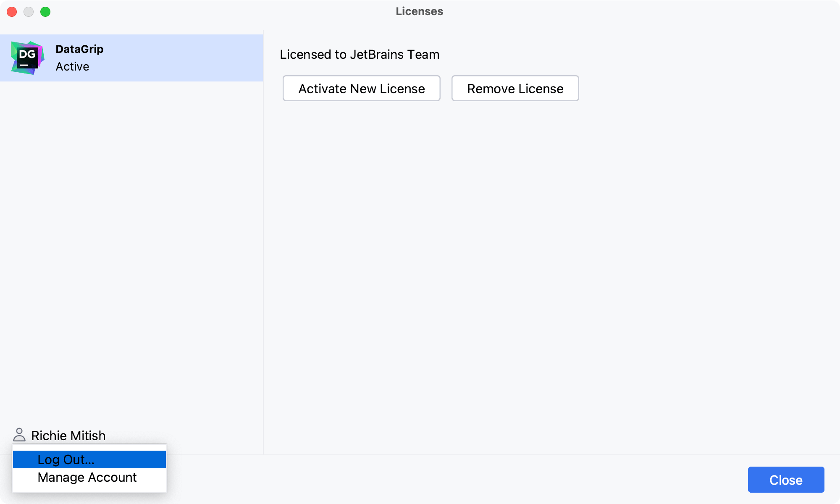840x504 pixels.
Task: Click the Licensed to JetBrains Team label
Action: 360,55
